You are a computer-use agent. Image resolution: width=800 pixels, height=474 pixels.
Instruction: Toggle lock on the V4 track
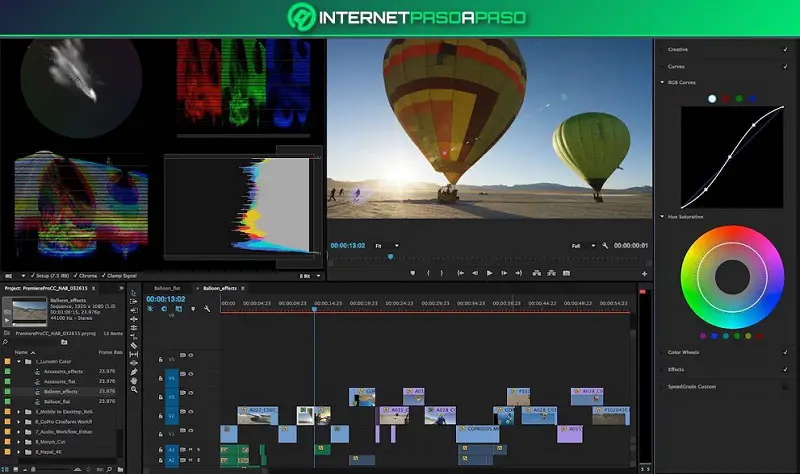(x=160, y=378)
